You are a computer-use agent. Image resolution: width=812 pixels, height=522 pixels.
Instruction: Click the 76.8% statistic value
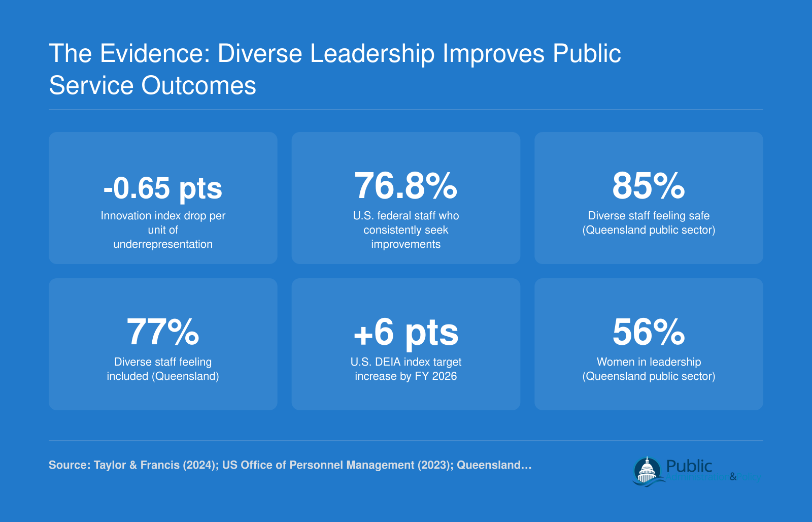point(406,186)
